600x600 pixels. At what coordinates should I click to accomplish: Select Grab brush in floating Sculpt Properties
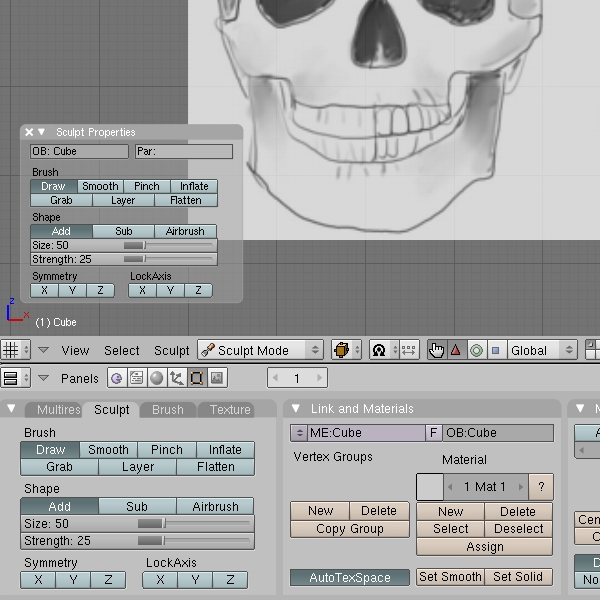(61, 200)
